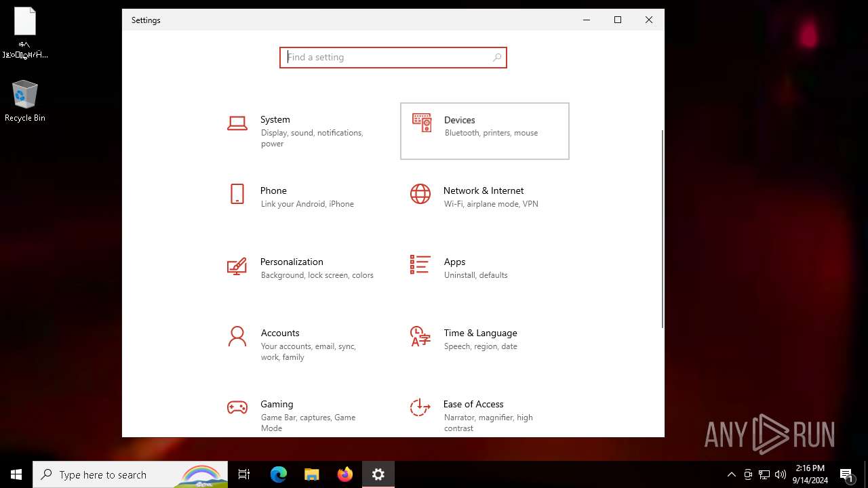Show hidden system tray icons
Viewport: 868px width, 488px height.
coord(732,474)
